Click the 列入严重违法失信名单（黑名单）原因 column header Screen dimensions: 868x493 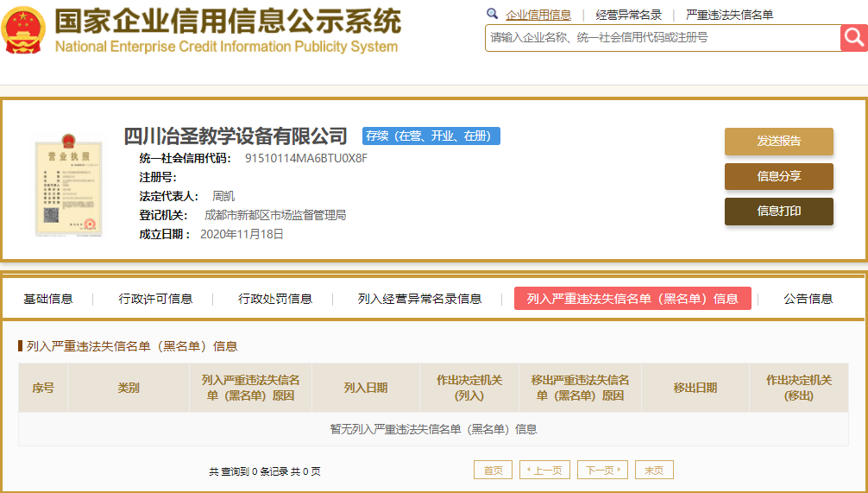click(x=251, y=388)
